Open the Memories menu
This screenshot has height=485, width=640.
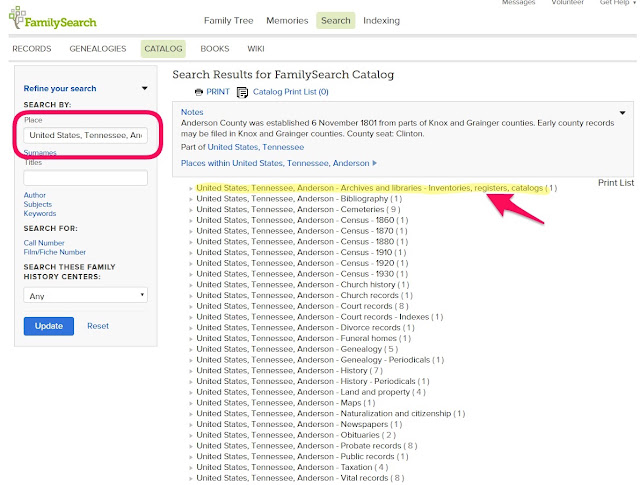tap(287, 20)
